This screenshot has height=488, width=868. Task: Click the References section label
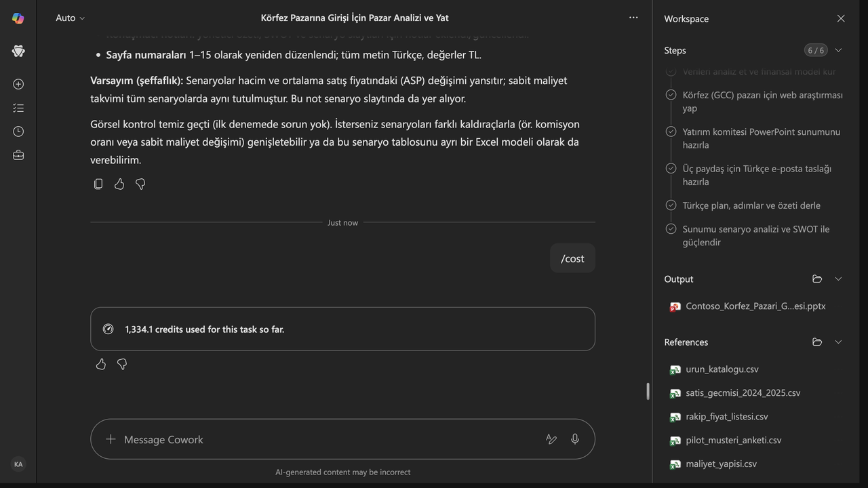point(686,342)
